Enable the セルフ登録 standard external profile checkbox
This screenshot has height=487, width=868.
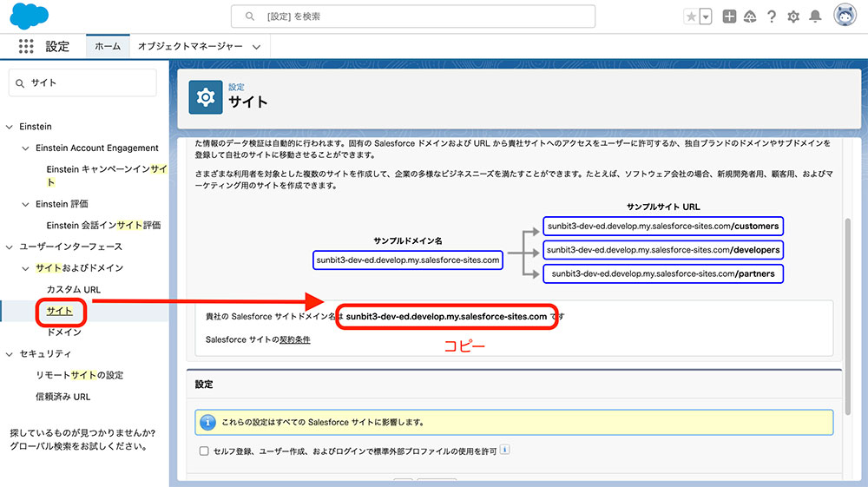pyautogui.click(x=204, y=451)
